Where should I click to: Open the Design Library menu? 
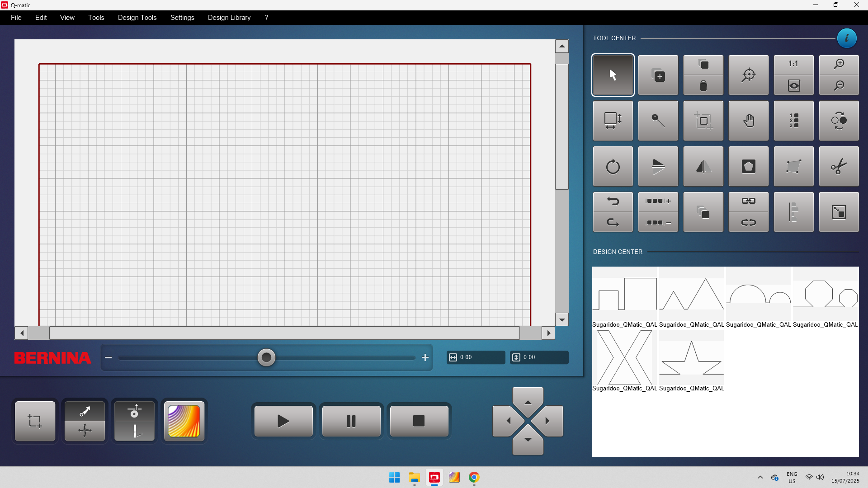point(229,18)
